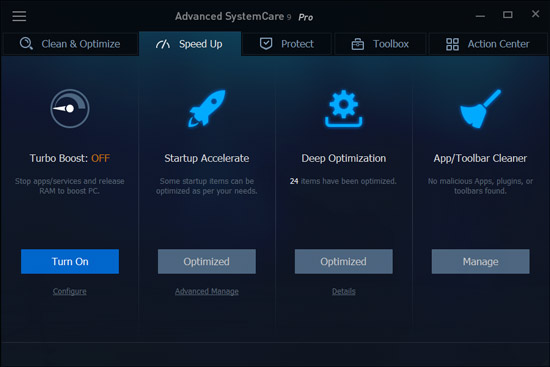Viewport: 550px width, 367px height.
Task: Click Manage for App/Toolbar Cleaner
Action: point(481,261)
